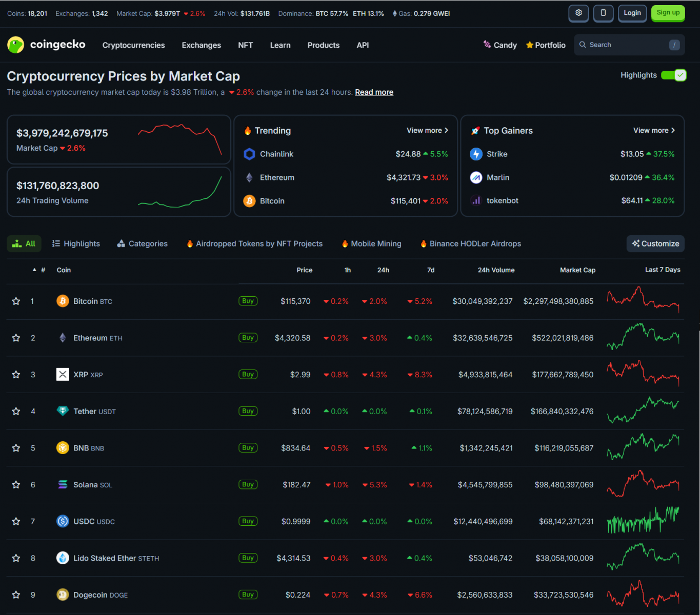The image size is (700, 615).
Task: Follow the Read more link
Action: pyautogui.click(x=374, y=92)
